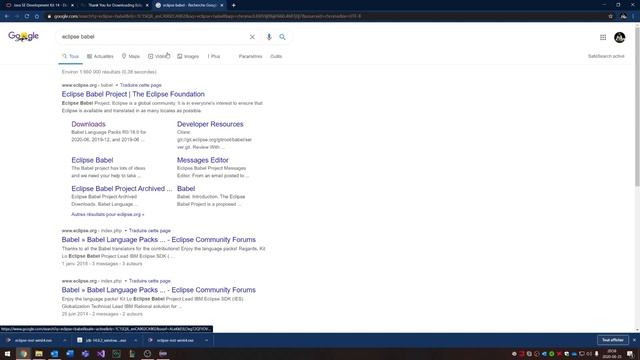Open the Google account avatar

coord(620,37)
